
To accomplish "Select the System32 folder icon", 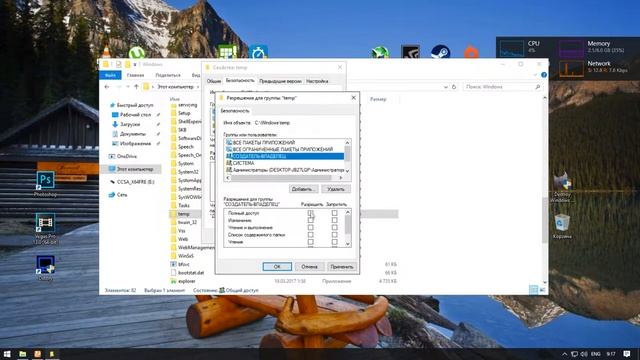I will (174, 172).
